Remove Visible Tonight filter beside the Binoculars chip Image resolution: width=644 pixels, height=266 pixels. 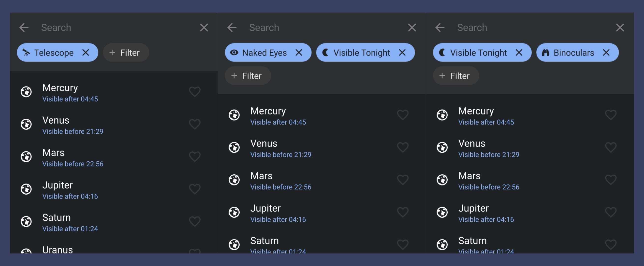click(x=519, y=53)
